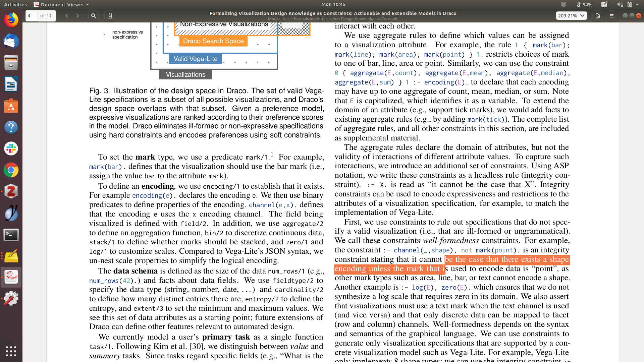This screenshot has height=362, width=644.
Task: Go to the next page arrow
Action: [77, 16]
